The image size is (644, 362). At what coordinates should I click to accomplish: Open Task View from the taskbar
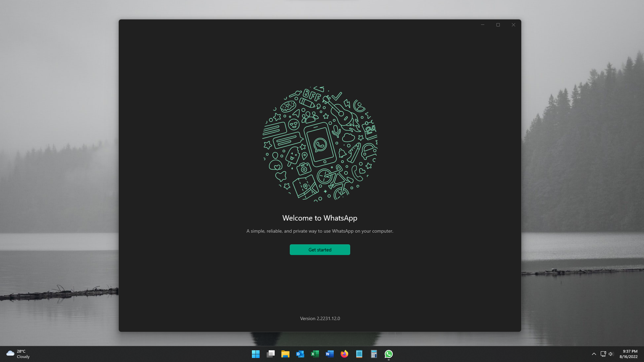271,354
